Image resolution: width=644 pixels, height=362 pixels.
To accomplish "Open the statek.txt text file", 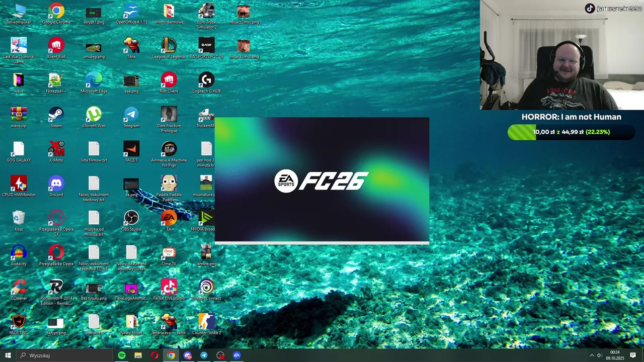I will click(x=94, y=324).
